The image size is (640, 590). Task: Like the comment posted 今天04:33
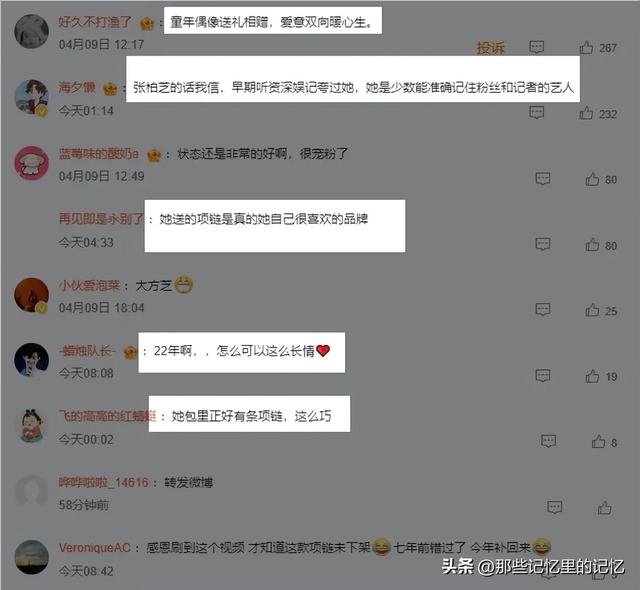(592, 245)
